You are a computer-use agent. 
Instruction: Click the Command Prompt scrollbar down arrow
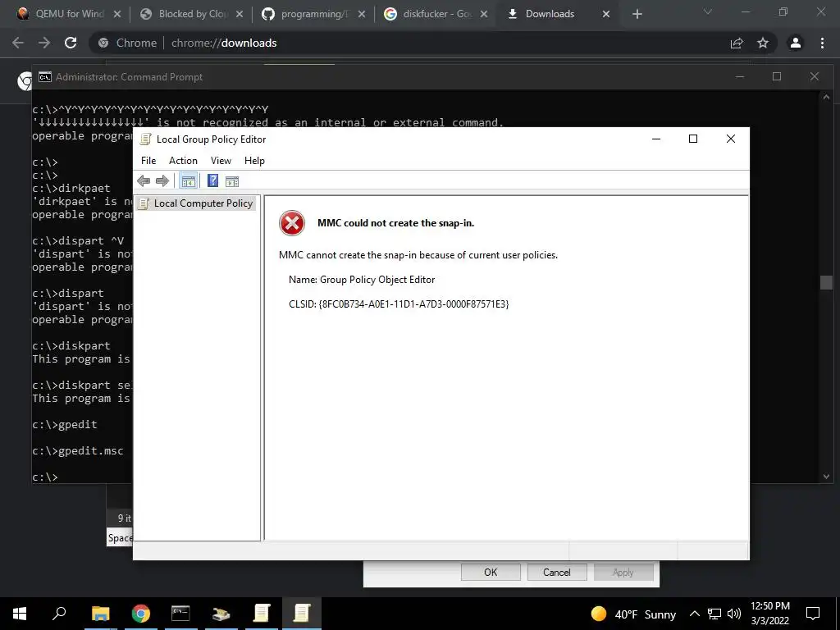[x=826, y=477]
